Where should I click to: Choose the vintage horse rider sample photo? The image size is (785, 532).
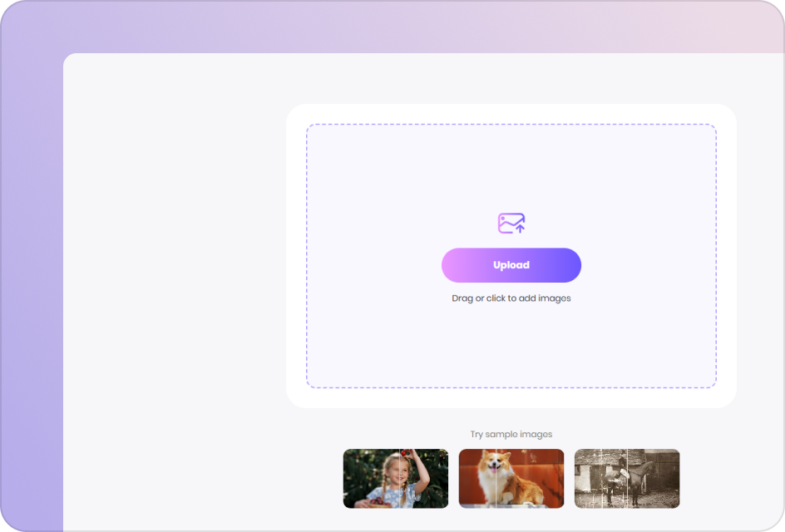626,479
